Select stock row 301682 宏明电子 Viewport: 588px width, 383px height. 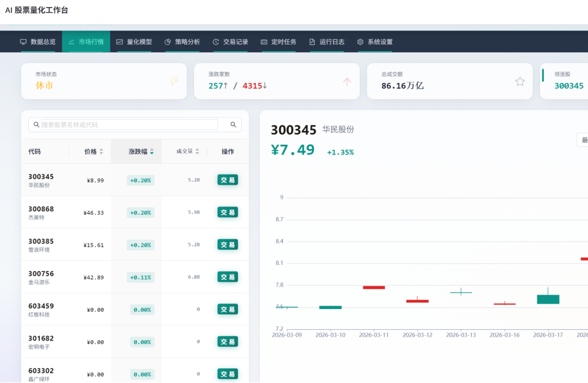tap(135, 342)
